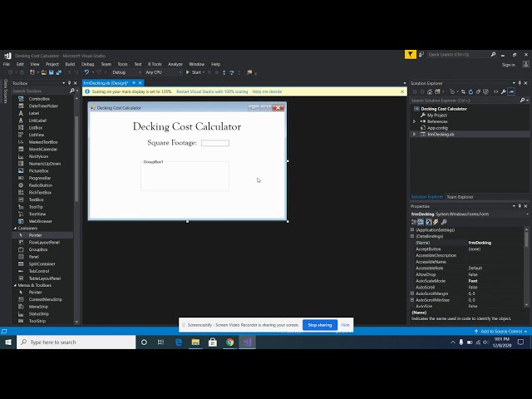Open File Explorer from taskbar
532x399 pixels.
pos(195,342)
